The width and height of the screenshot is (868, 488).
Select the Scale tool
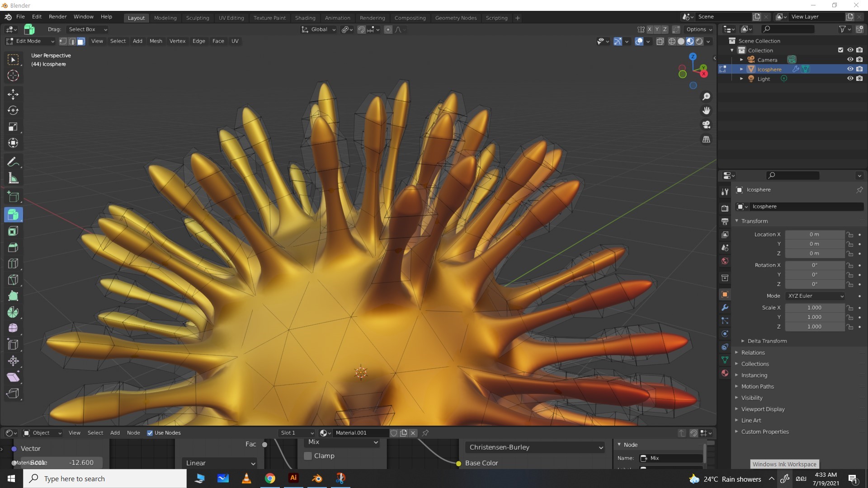pos(13,127)
